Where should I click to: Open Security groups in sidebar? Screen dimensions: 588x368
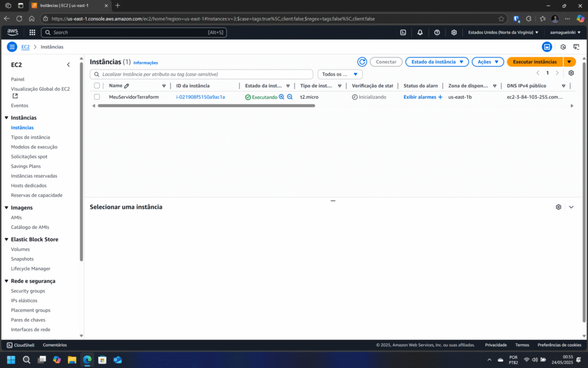click(28, 291)
